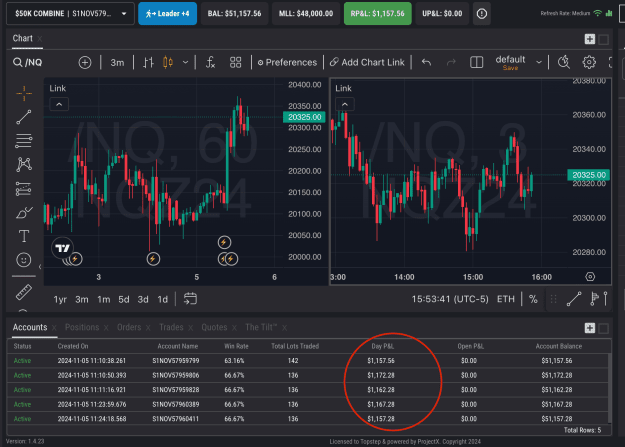
Task: Toggle percent scale on chart
Action: click(533, 299)
